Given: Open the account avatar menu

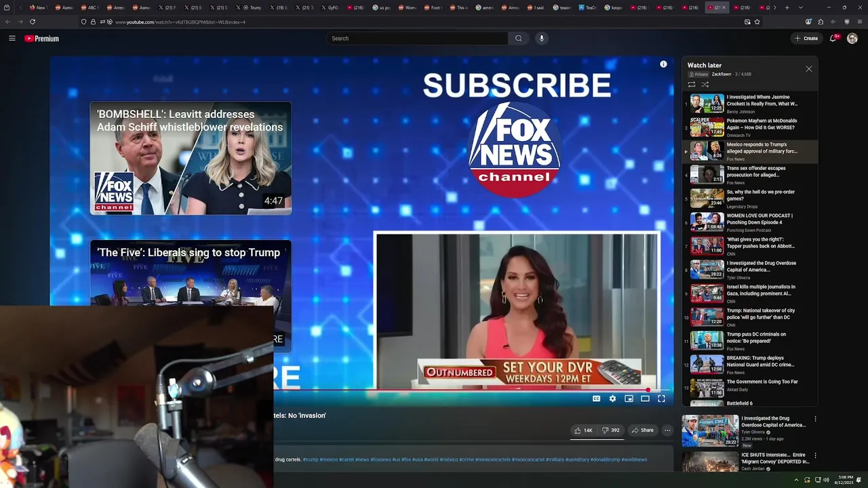Looking at the screenshot, I should pyautogui.click(x=852, y=39).
